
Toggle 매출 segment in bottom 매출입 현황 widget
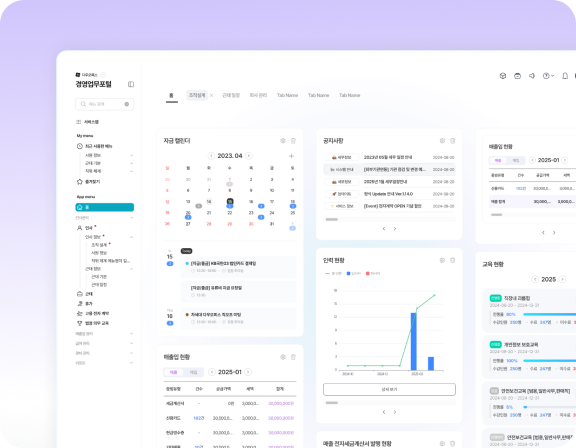(173, 372)
